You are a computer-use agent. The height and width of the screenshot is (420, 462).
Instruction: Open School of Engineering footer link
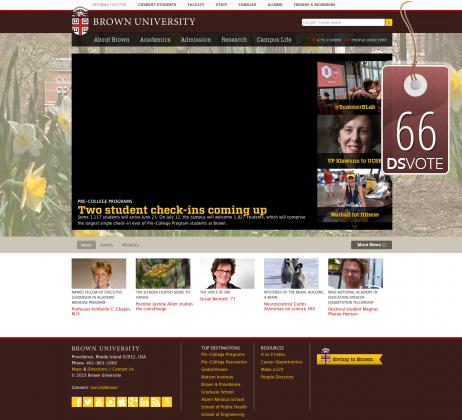222,414
